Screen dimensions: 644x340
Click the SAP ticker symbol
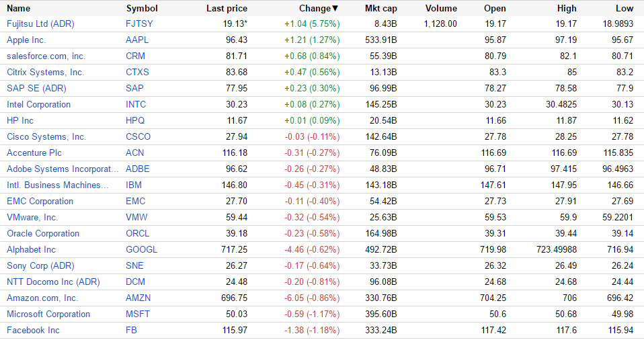coord(134,88)
